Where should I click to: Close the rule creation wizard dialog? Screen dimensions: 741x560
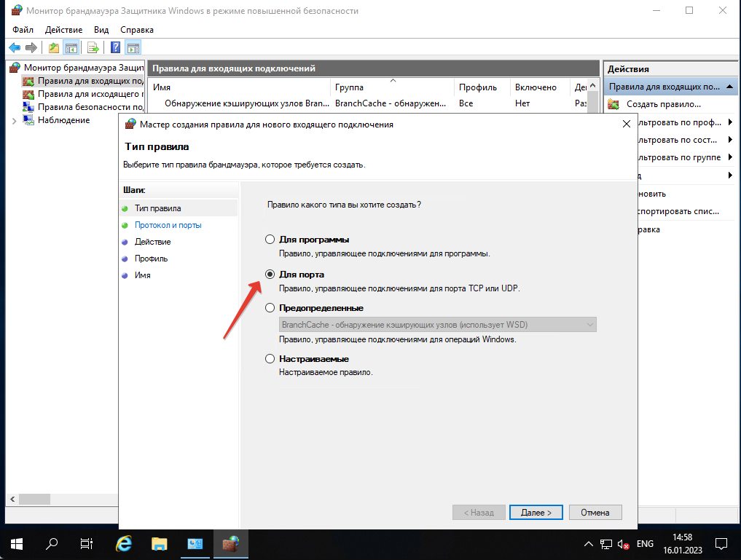tap(627, 125)
